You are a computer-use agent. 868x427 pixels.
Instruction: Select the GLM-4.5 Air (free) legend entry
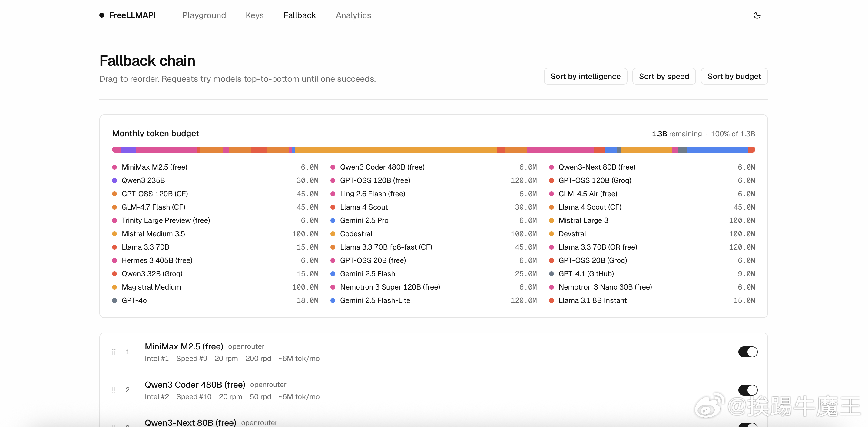(x=652, y=194)
